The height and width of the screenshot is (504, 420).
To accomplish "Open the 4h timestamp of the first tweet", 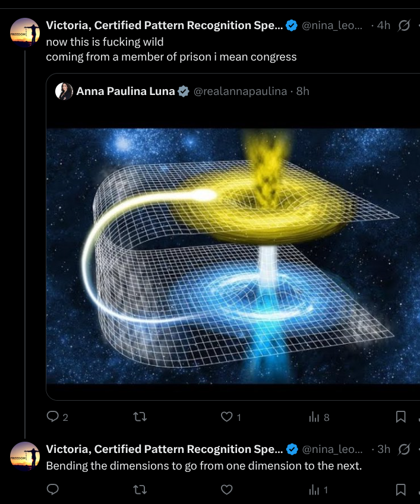I will pyautogui.click(x=384, y=26).
